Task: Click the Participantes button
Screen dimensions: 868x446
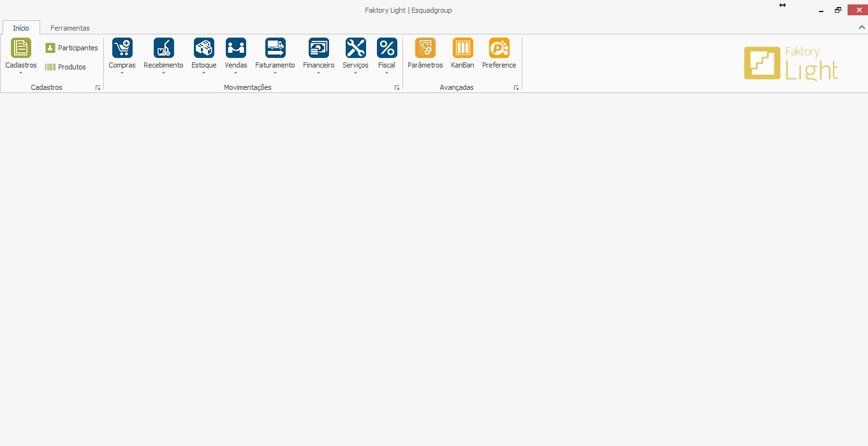Action: point(71,48)
